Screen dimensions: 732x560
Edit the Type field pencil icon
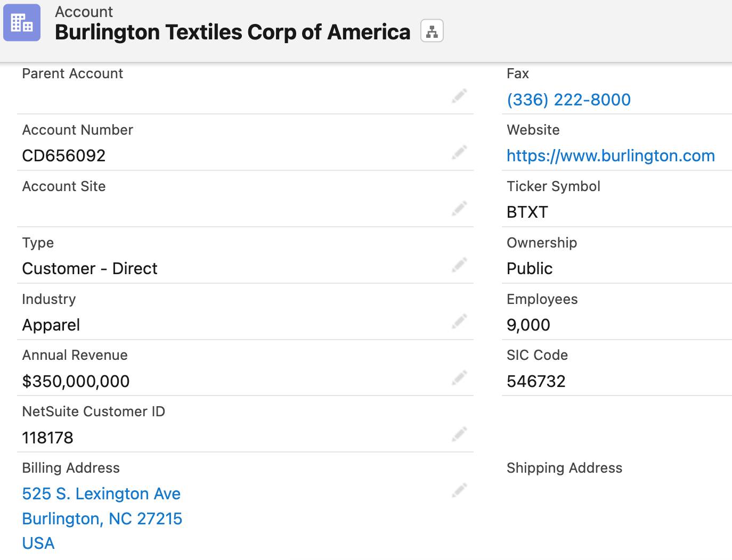point(459,265)
